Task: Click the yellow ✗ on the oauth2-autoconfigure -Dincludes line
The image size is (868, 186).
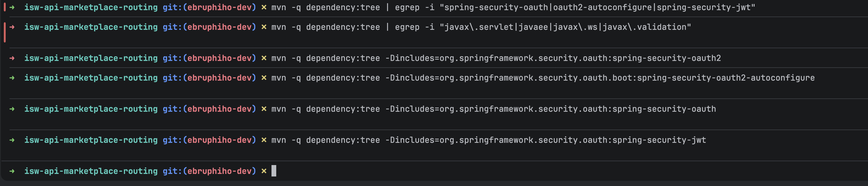Action: tap(264, 78)
